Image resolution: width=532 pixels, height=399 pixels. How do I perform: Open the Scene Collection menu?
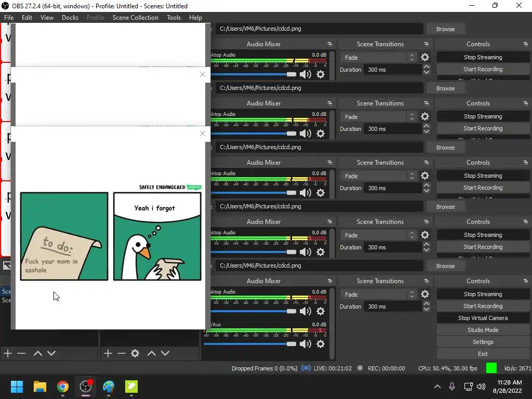tap(136, 18)
